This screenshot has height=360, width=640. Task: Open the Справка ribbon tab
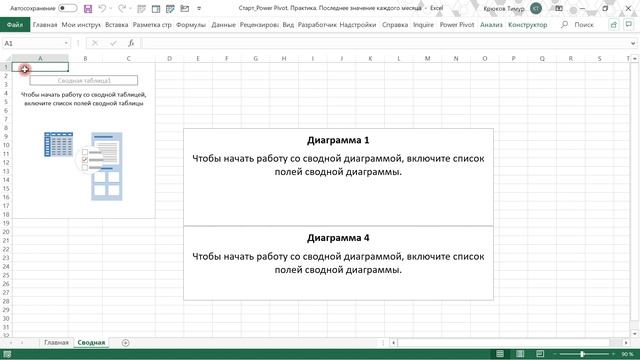[x=395, y=24]
